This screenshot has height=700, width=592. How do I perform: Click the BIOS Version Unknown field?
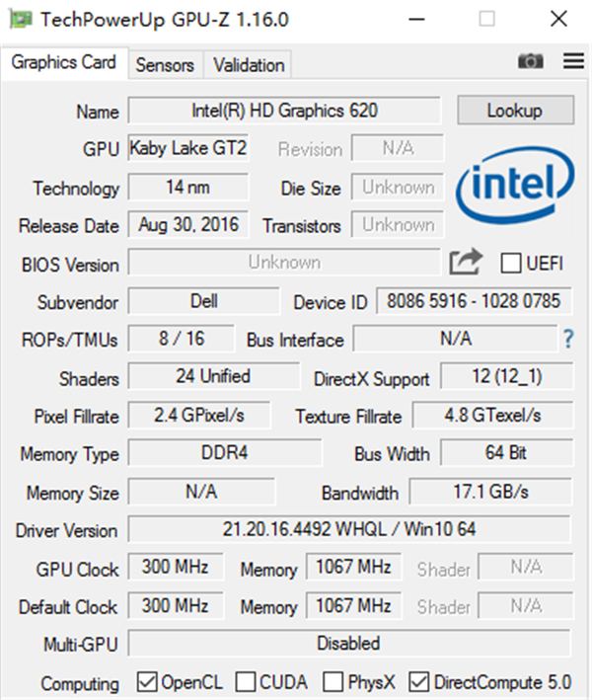pos(284,262)
